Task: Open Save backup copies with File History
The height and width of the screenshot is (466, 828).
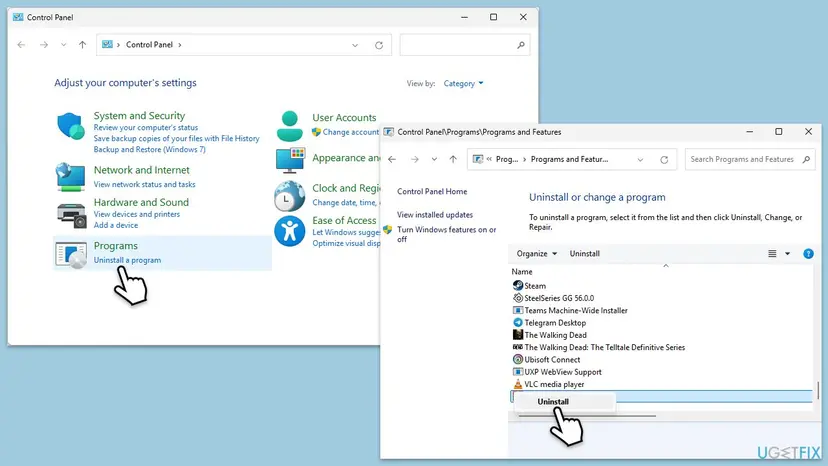Action: pos(176,138)
